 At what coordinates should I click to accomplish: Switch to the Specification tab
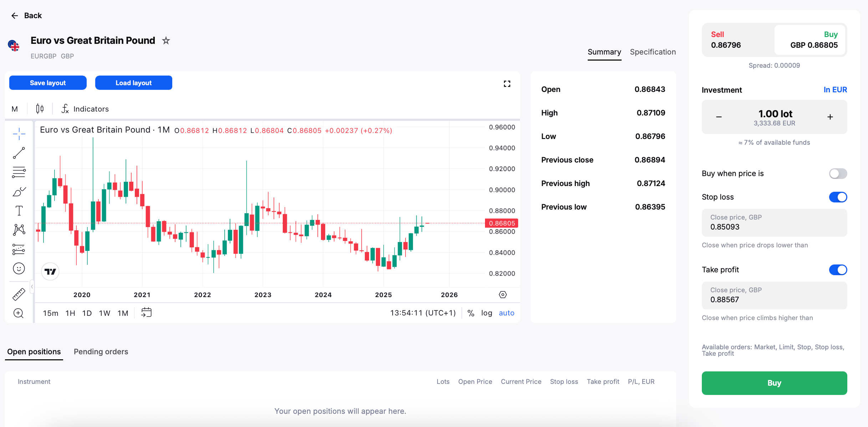[x=653, y=52]
